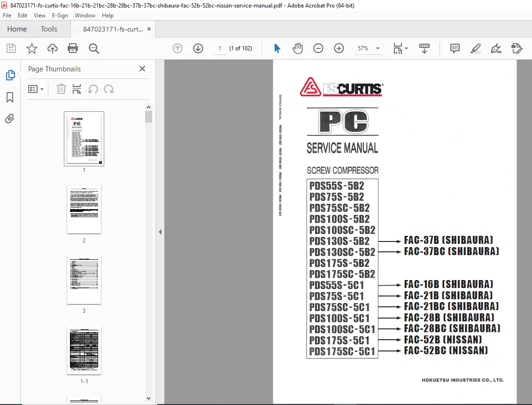Screen dimensions: 532x405
Task: Click "FAC-37B (SHIBAURA)" text on page
Action: pos(448,241)
